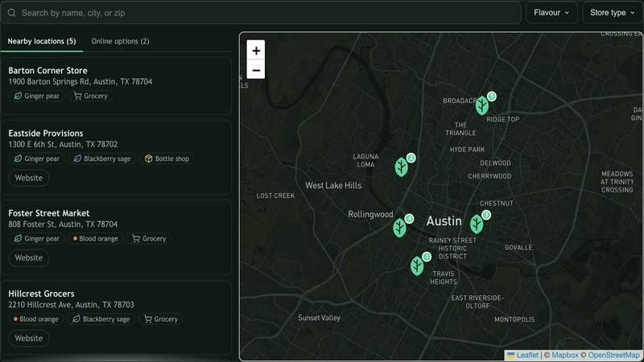Open the Leaflet attribution link
This screenshot has height=362, width=644.
tap(522, 355)
